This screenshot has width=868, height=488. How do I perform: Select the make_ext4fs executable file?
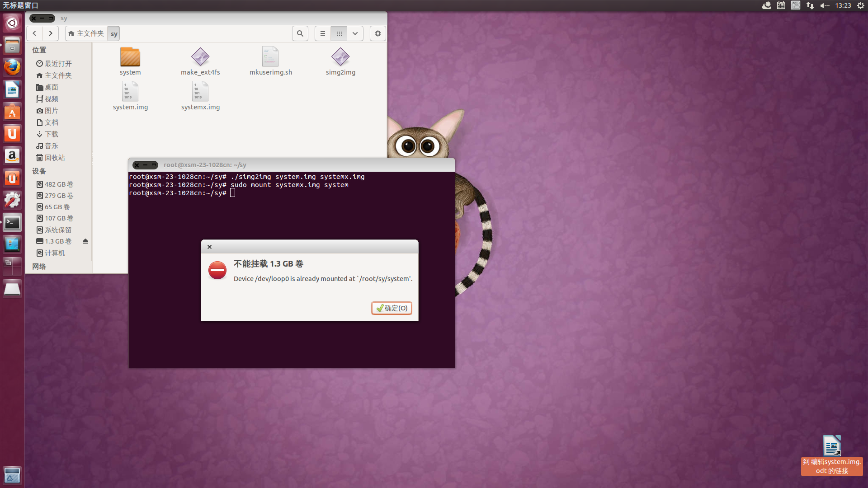200,61
